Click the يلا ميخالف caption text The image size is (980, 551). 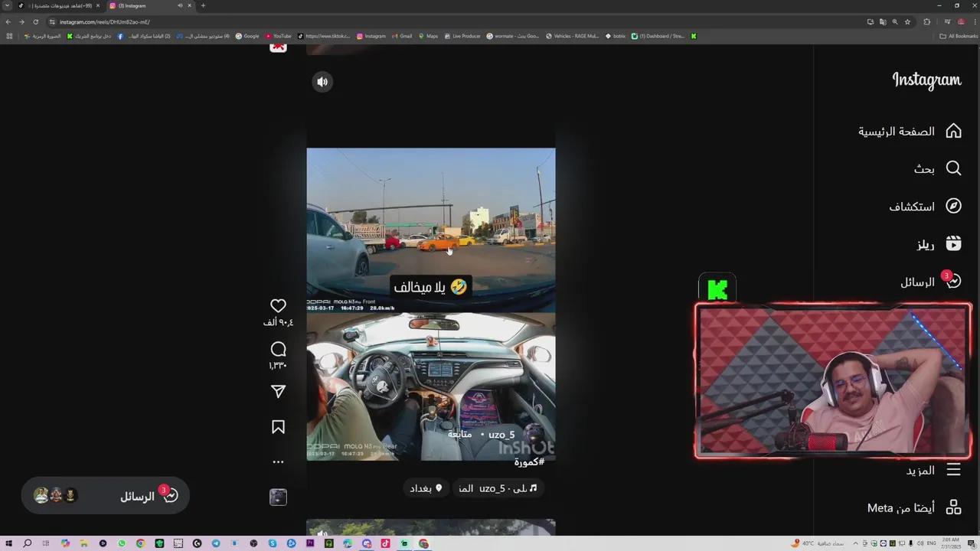pyautogui.click(x=430, y=287)
